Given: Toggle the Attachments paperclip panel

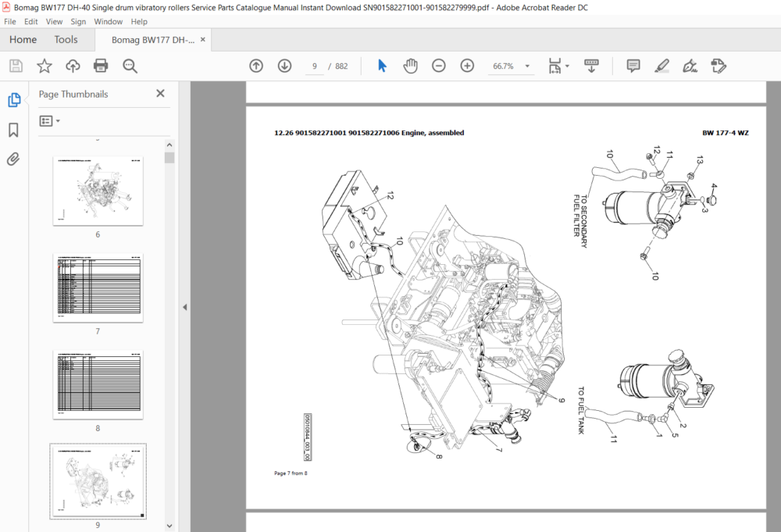Looking at the screenshot, I should click(x=13, y=159).
